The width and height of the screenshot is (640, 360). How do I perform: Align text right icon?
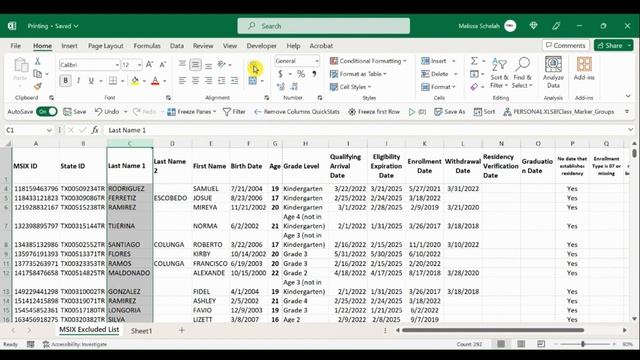pyautogui.click(x=208, y=81)
